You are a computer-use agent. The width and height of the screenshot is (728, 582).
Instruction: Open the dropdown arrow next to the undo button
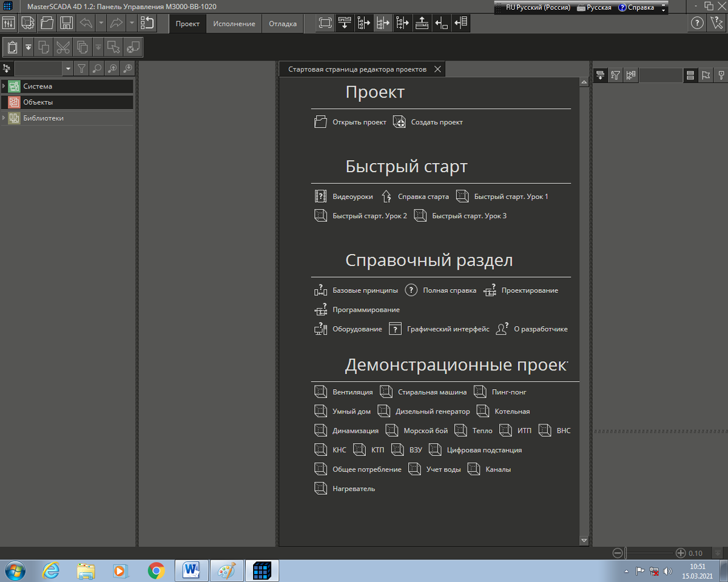tap(101, 24)
